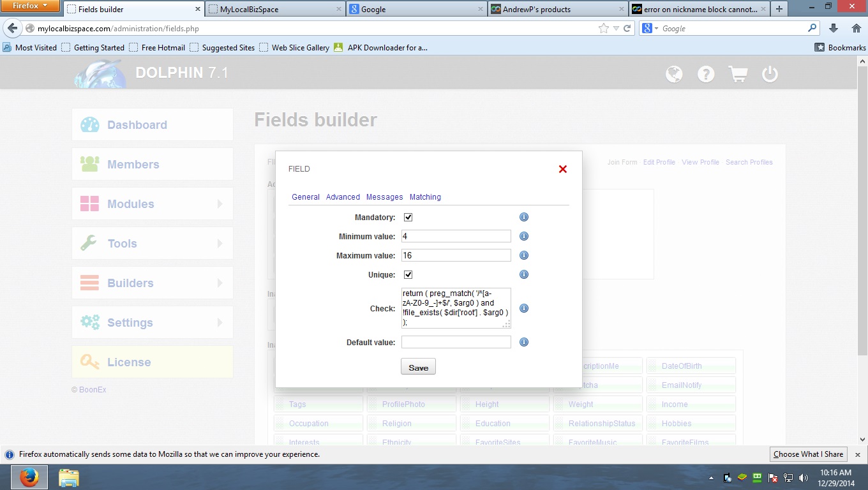This screenshot has height=490, width=868.
Task: Click the info icon beside Minimum value
Action: point(524,236)
